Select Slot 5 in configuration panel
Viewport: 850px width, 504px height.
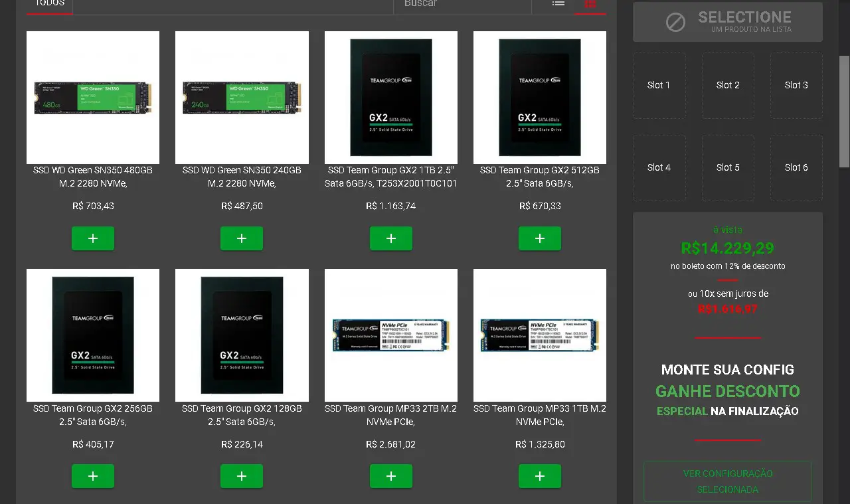pyautogui.click(x=728, y=168)
